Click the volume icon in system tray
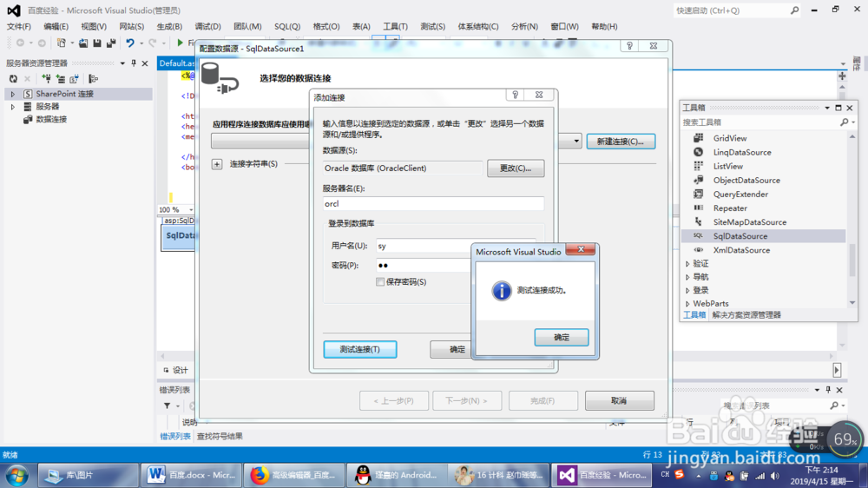Viewport: 868px width, 488px height. (x=774, y=476)
